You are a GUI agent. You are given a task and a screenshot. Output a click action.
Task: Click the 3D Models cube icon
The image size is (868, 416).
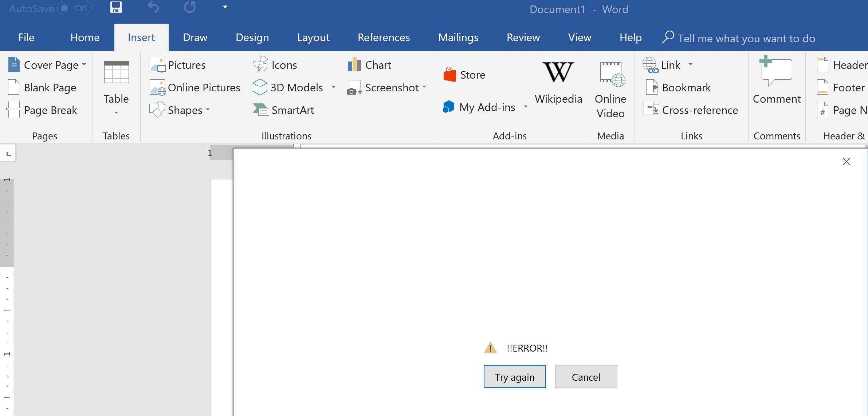(x=260, y=87)
